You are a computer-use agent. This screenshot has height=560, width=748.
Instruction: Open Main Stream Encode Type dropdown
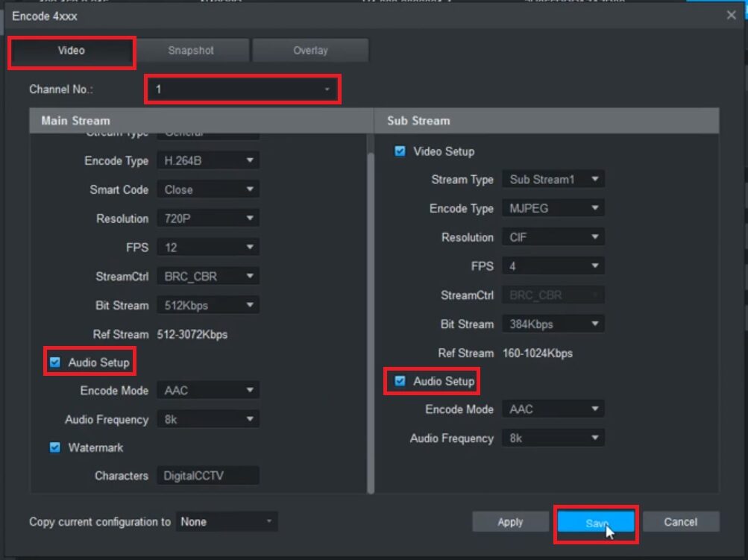click(208, 161)
